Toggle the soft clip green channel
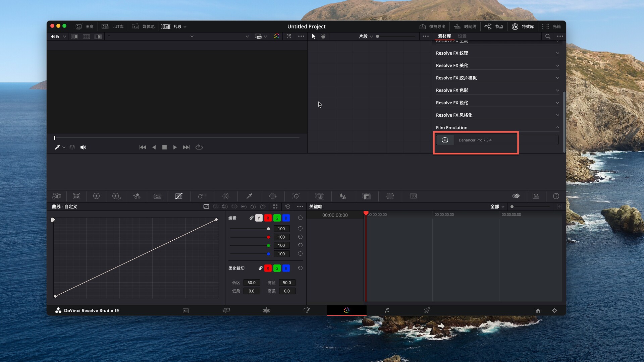The height and width of the screenshot is (362, 644). point(277,268)
